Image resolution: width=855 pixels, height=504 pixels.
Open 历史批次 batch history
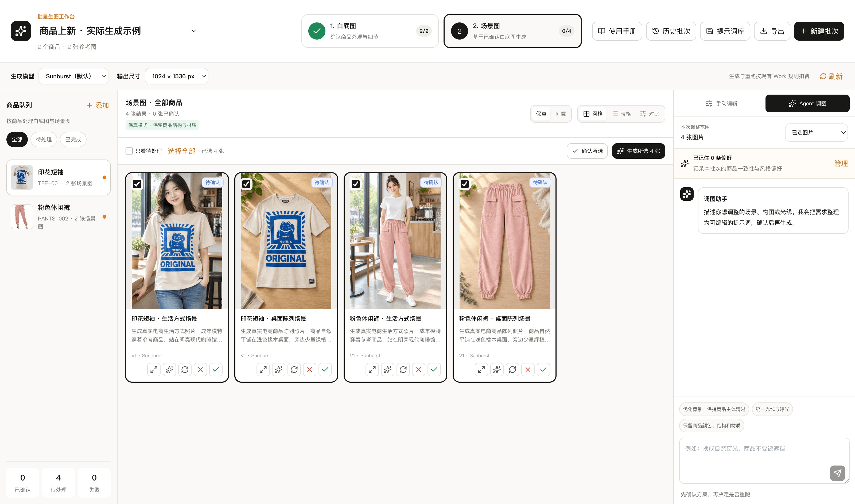pos(671,31)
